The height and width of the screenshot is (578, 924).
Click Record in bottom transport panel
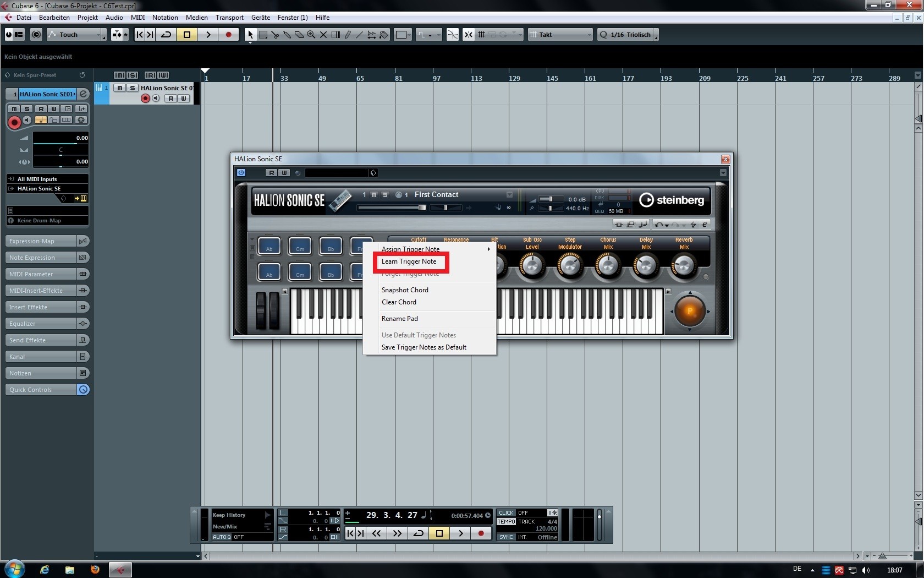(481, 533)
